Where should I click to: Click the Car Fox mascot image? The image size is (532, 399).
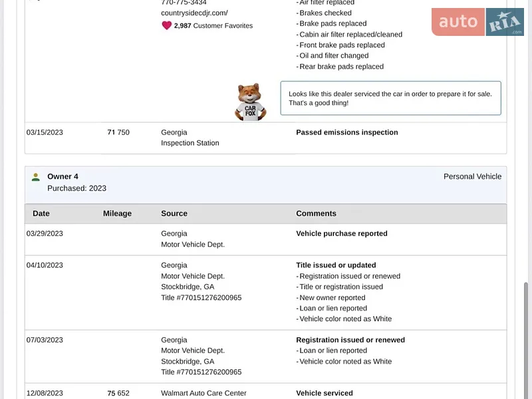(x=251, y=102)
